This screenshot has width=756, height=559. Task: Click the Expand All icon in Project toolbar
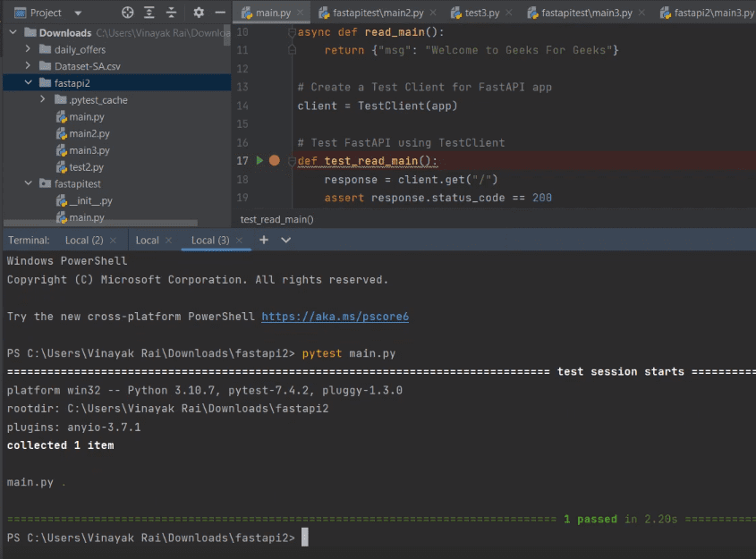[x=150, y=13]
